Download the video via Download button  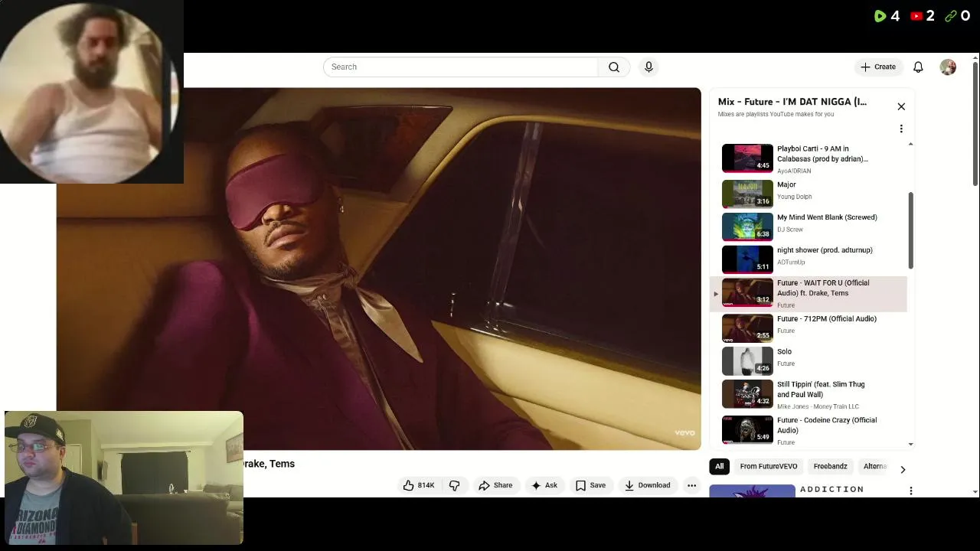[x=647, y=485]
